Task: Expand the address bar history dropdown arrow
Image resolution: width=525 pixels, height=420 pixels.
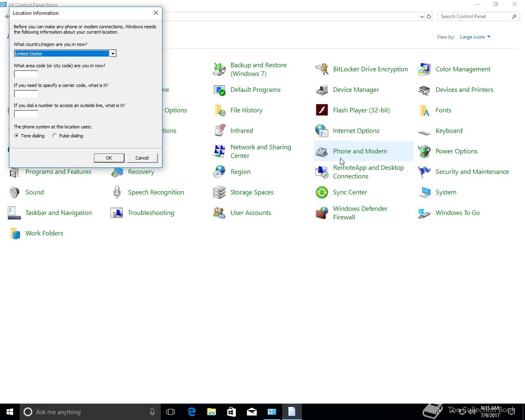Action: coord(422,16)
